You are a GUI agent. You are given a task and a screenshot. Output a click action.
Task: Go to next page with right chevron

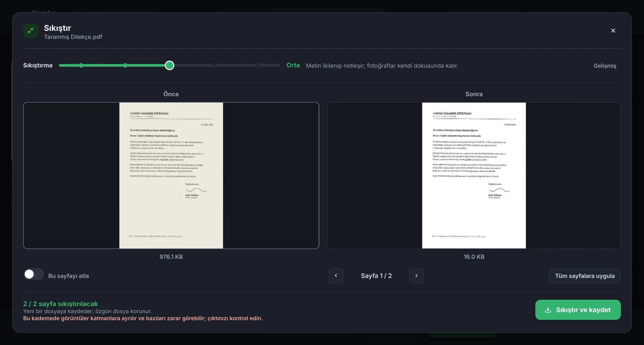point(417,276)
